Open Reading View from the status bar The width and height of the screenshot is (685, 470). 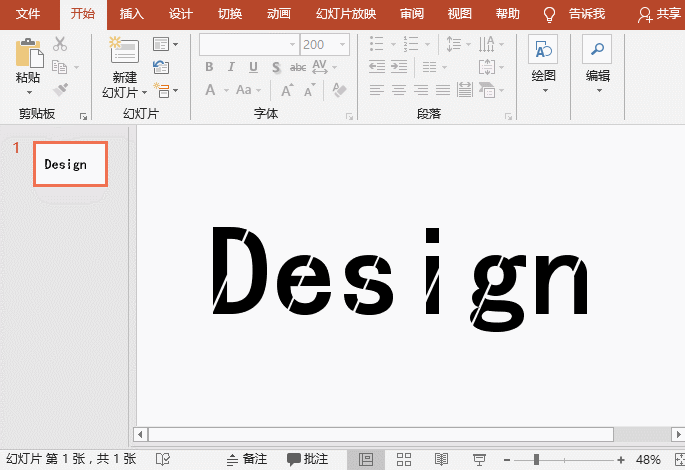pos(441,459)
